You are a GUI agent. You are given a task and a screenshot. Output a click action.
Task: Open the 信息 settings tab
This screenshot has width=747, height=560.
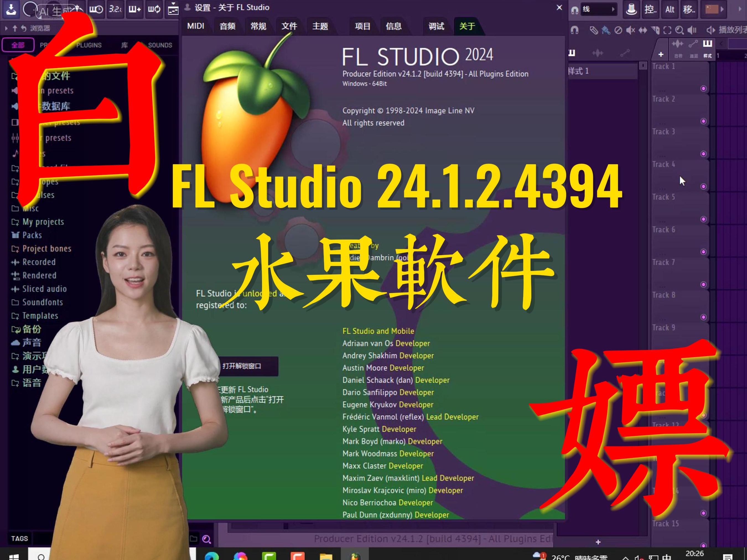pos(394,26)
